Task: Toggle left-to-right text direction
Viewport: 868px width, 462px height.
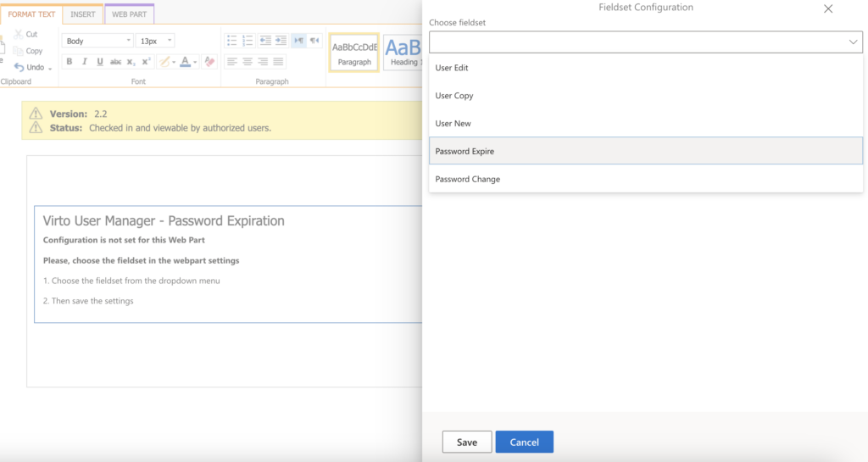Action: click(298, 40)
